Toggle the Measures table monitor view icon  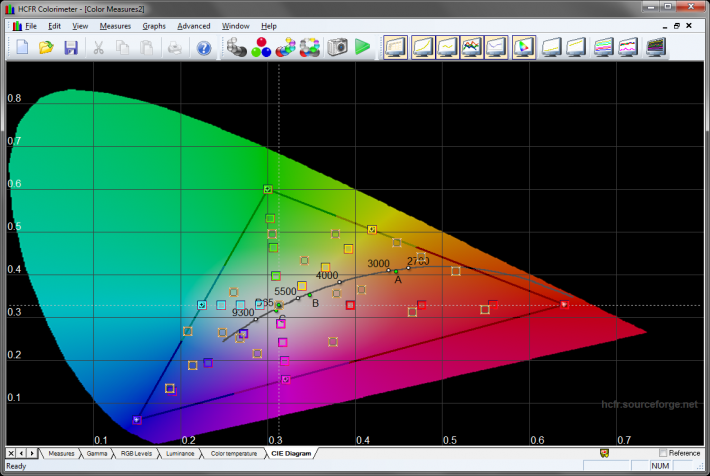(x=395, y=47)
